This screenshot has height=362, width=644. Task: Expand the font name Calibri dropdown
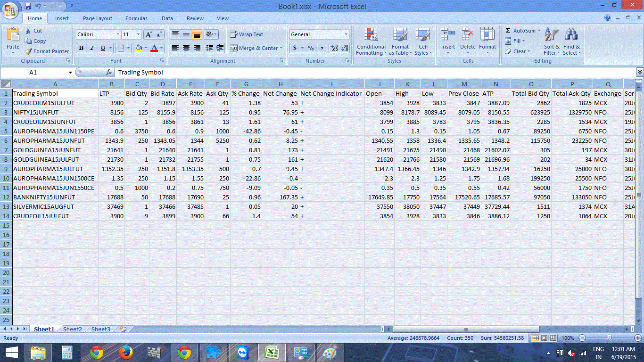(x=118, y=34)
